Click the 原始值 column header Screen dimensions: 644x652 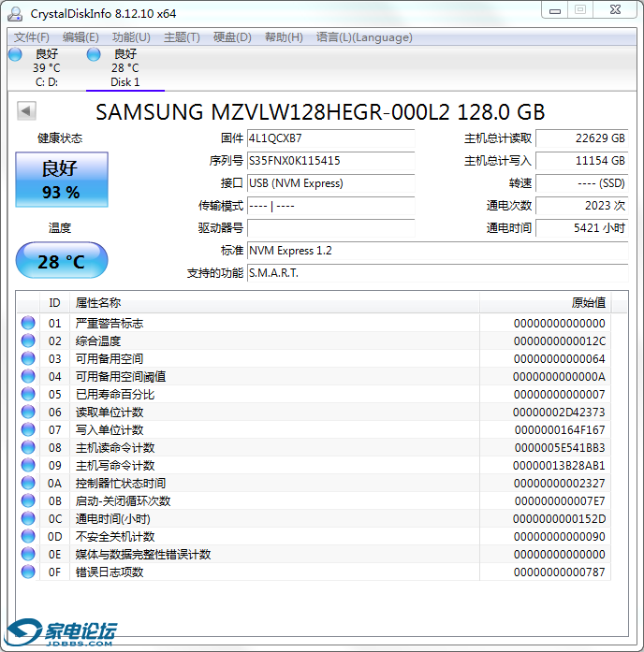click(546, 303)
